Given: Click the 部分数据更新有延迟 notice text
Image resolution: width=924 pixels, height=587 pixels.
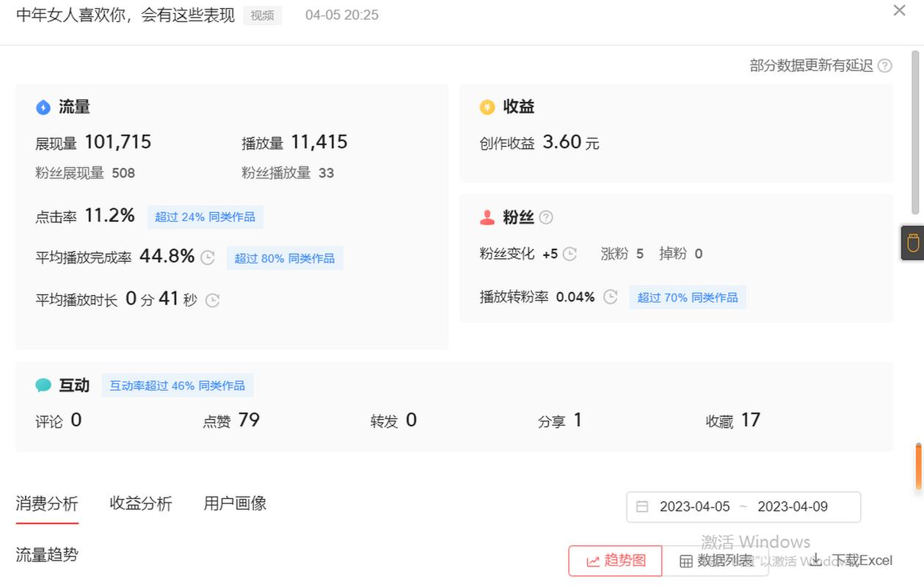Looking at the screenshot, I should click(x=811, y=65).
